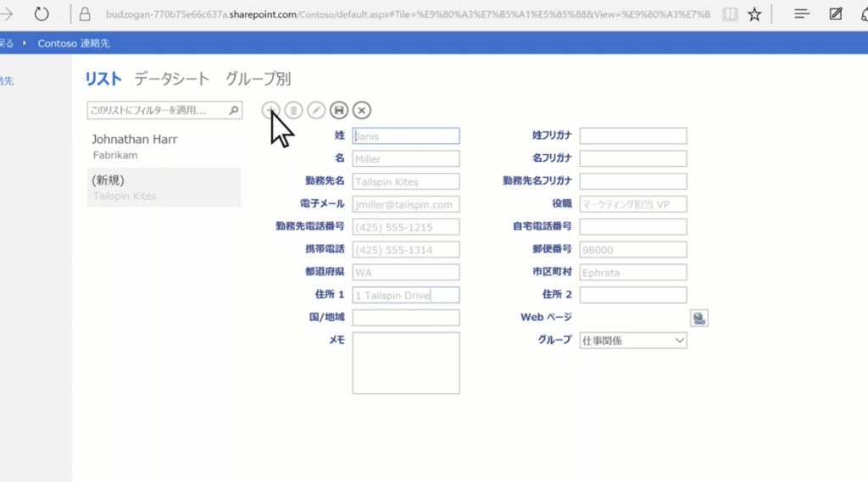Image resolution: width=868 pixels, height=482 pixels.
Task: Click the Make a Web Note icon
Action: 835,14
